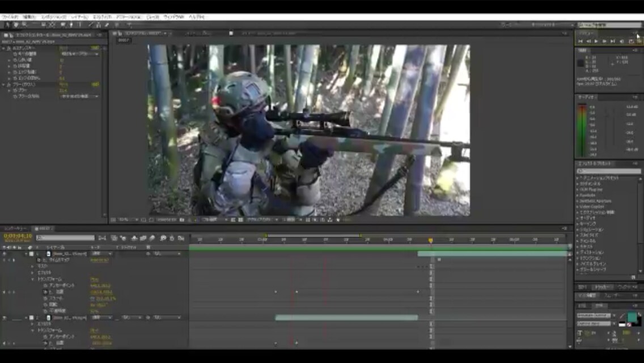644x363 pixels.
Task: Click the Shy layers timeline switch icon
Action: (x=134, y=238)
